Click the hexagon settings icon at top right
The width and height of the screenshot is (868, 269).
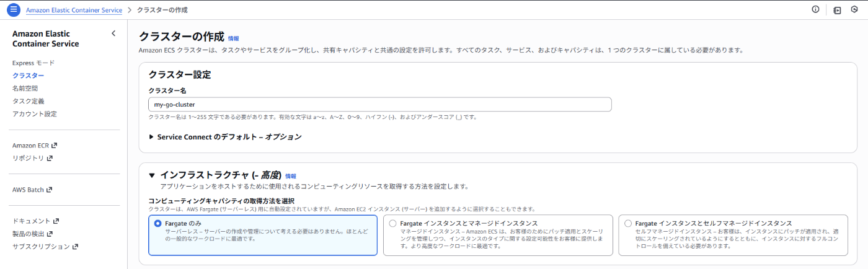pyautogui.click(x=854, y=9)
